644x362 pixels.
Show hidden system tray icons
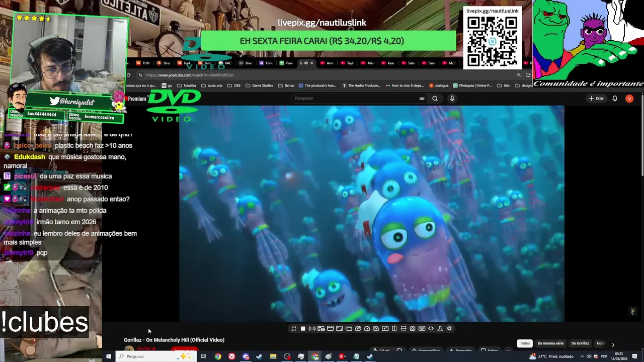click(x=583, y=356)
